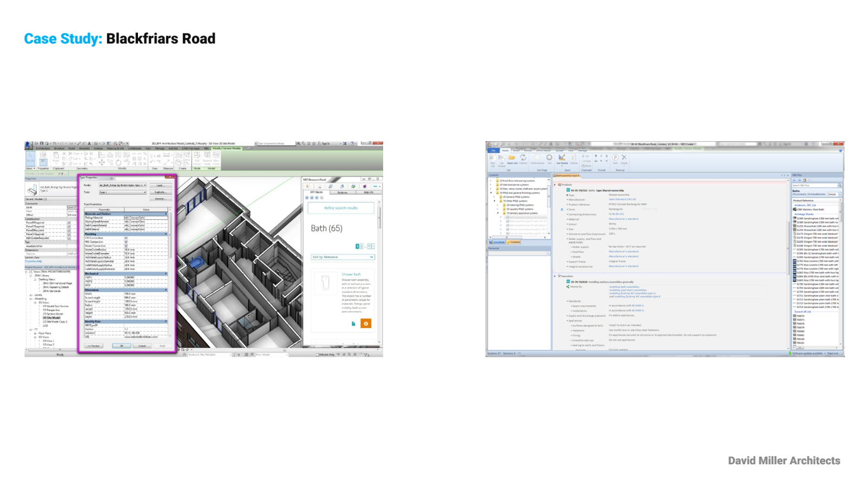Click the Outline icon in NBS Create ribbon
The width and height of the screenshot is (868, 487).
574,159
